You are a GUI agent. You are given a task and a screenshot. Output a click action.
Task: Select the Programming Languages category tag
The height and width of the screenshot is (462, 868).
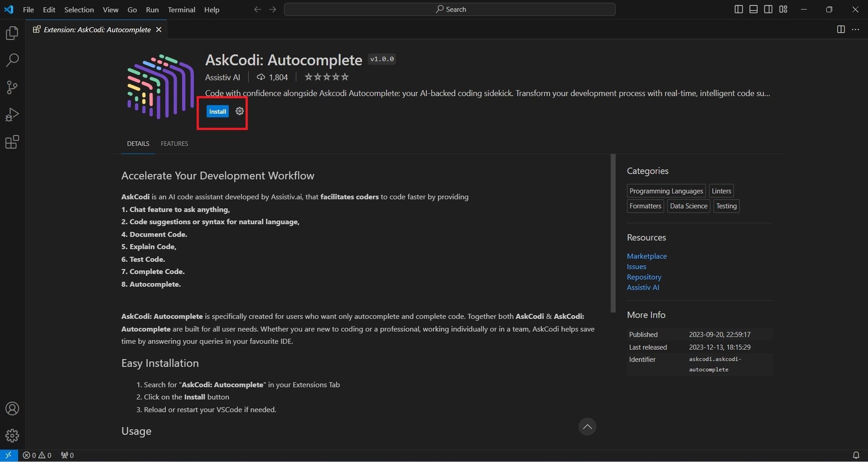(x=666, y=191)
